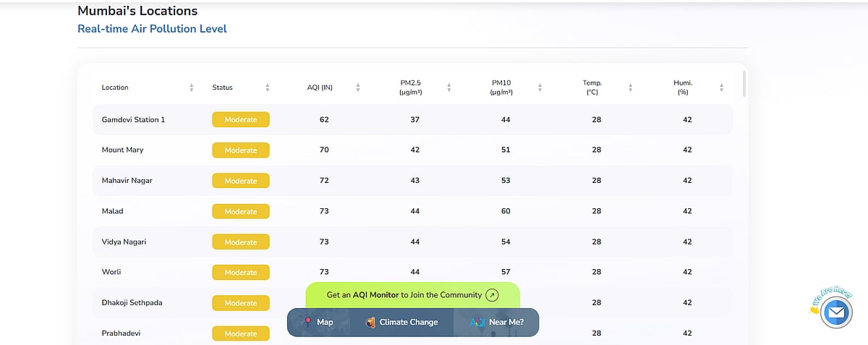
Task: Select the Near Me? option
Action: (x=506, y=323)
